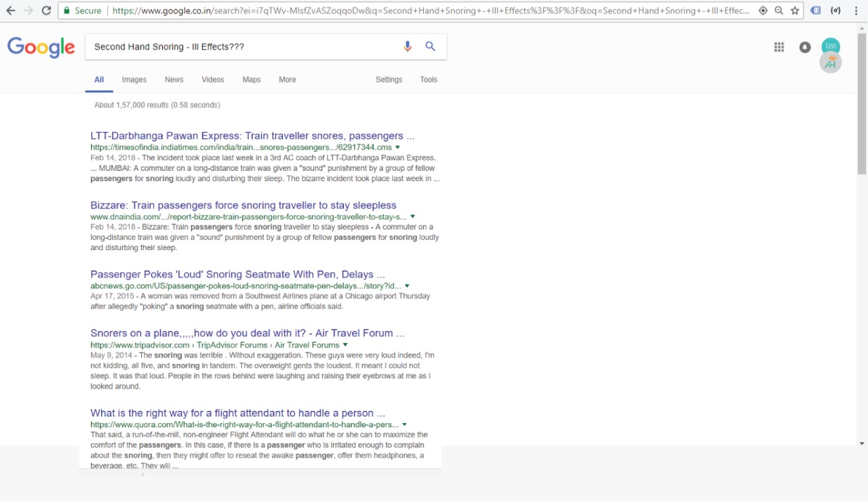Open search Tools options
The width and height of the screenshot is (868, 501).
[x=429, y=79]
